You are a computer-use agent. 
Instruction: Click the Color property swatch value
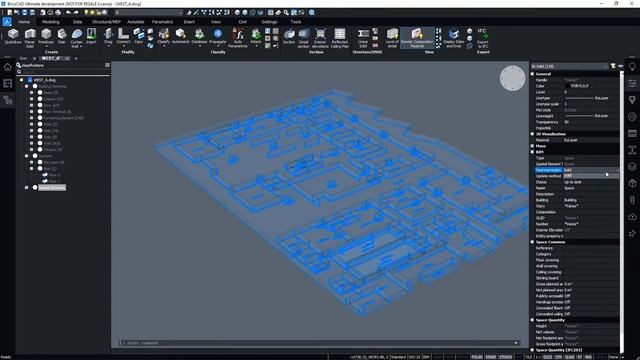point(591,86)
